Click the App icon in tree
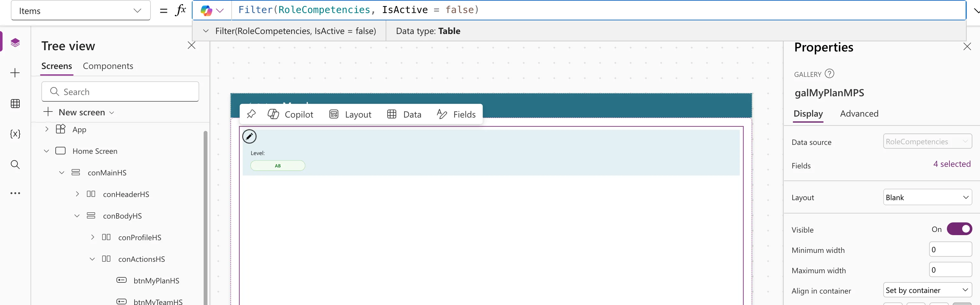This screenshot has height=305, width=980. pos(61,129)
